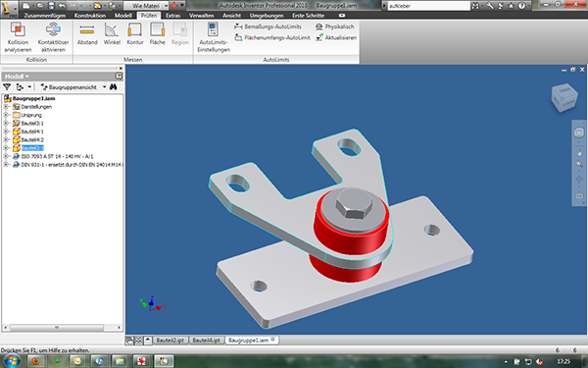588x368 pixels.
Task: Open the Wie Material dropdown
Action: click(x=167, y=6)
